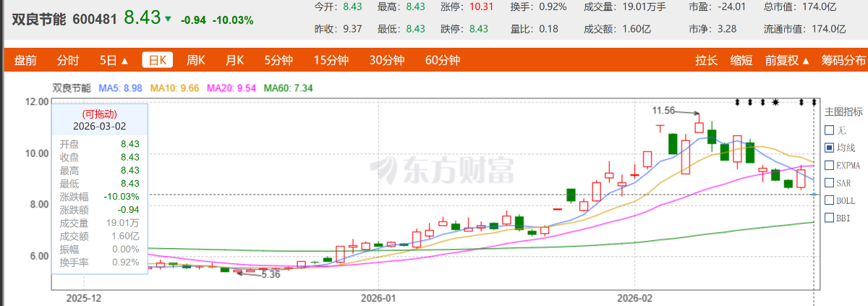This screenshot has height=306, width=868.
Task: Switch to the 月K monthly chart
Action: (234, 60)
